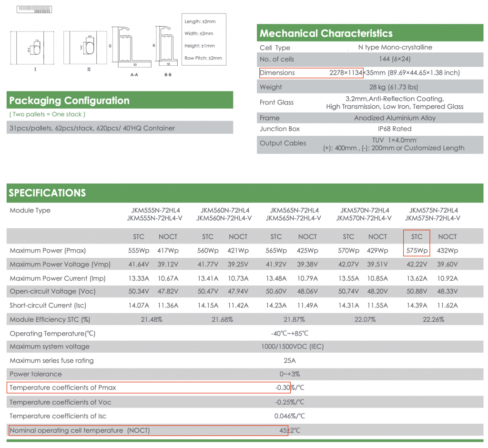The height and width of the screenshot is (448, 488).
Task: Click the Maximum Power Voltage (Vmp) label
Action: tap(60, 265)
